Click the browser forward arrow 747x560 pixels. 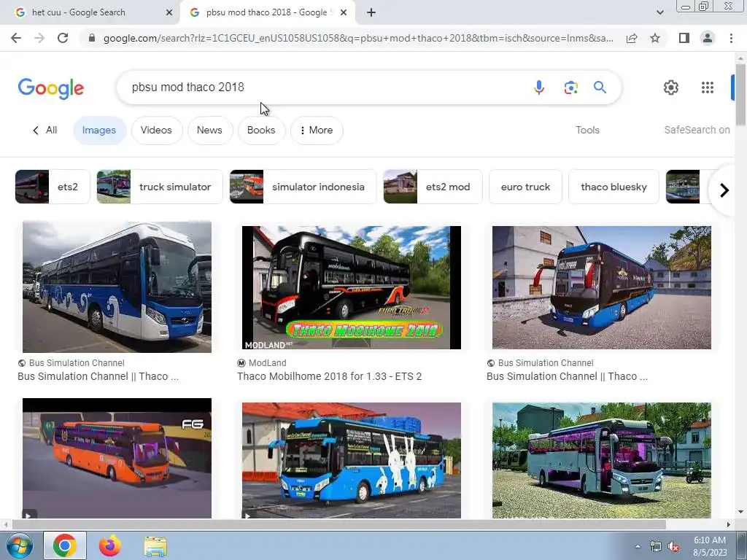point(39,38)
